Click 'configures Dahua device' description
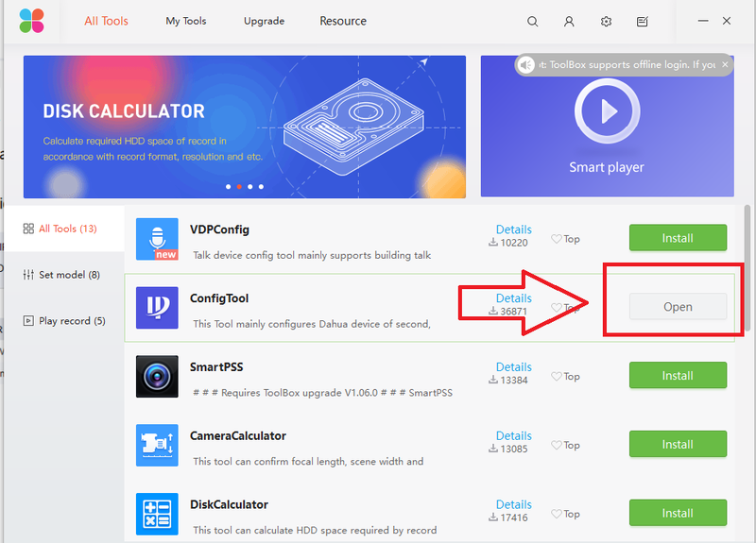The image size is (756, 543). (312, 324)
